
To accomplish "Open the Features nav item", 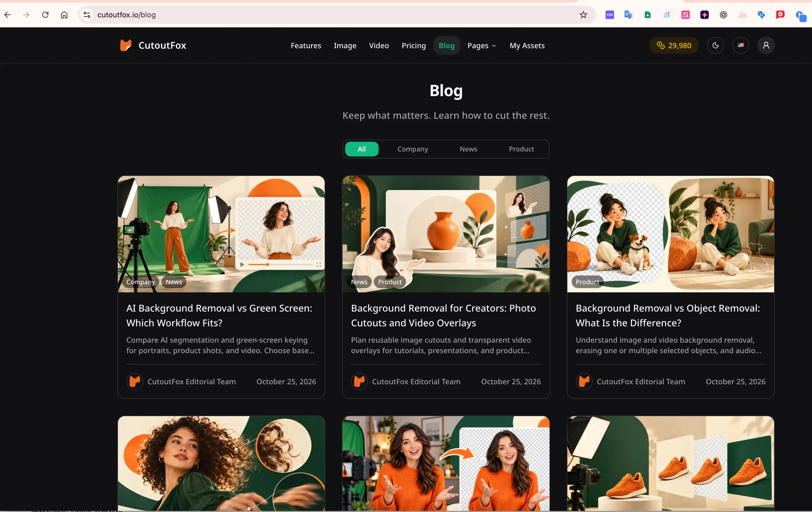I will 306,46.
